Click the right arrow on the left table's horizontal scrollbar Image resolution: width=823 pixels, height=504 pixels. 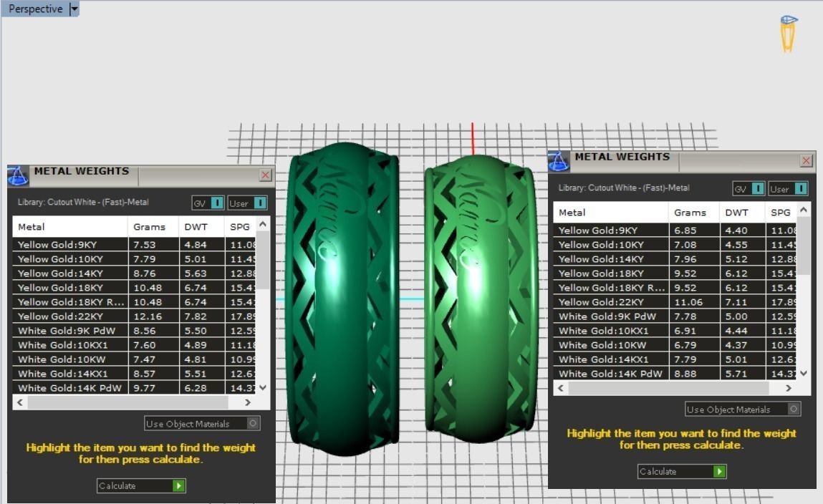(x=248, y=403)
